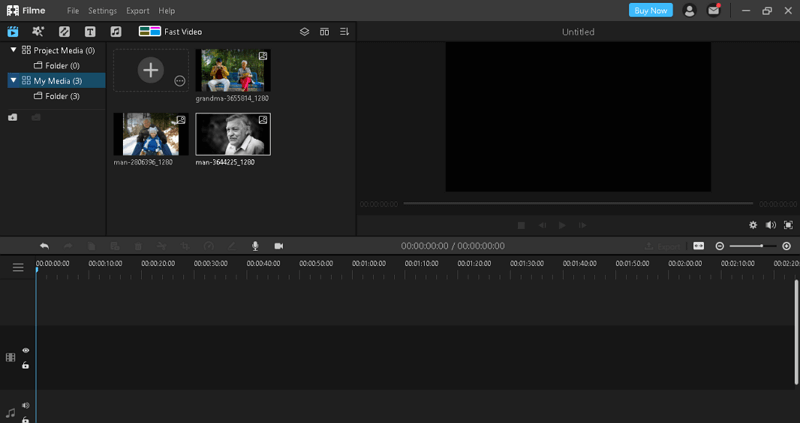Click the Speed gauge icon
This screenshot has height=423, width=800.
[x=209, y=246]
